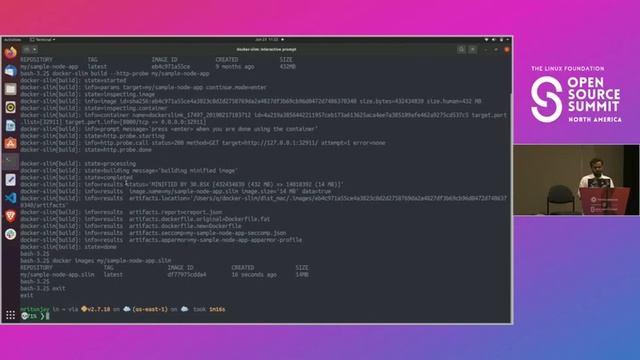The height and width of the screenshot is (360, 640).
Task: Open Brave browser from the dock
Action: click(x=11, y=216)
